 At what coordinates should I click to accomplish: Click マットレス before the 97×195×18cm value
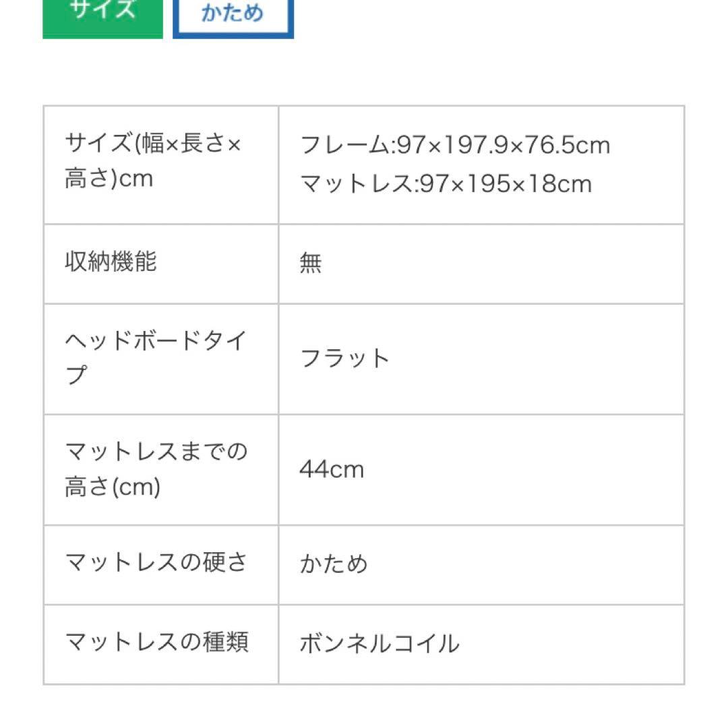click(x=356, y=183)
